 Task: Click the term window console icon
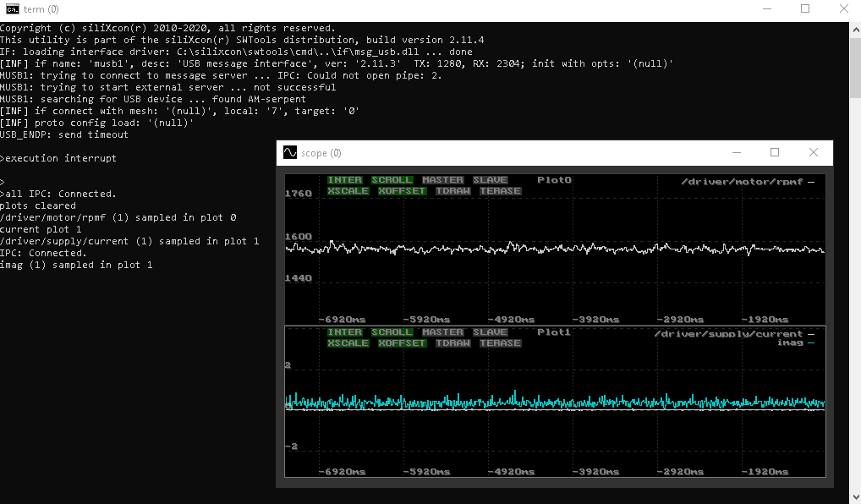coord(12,9)
